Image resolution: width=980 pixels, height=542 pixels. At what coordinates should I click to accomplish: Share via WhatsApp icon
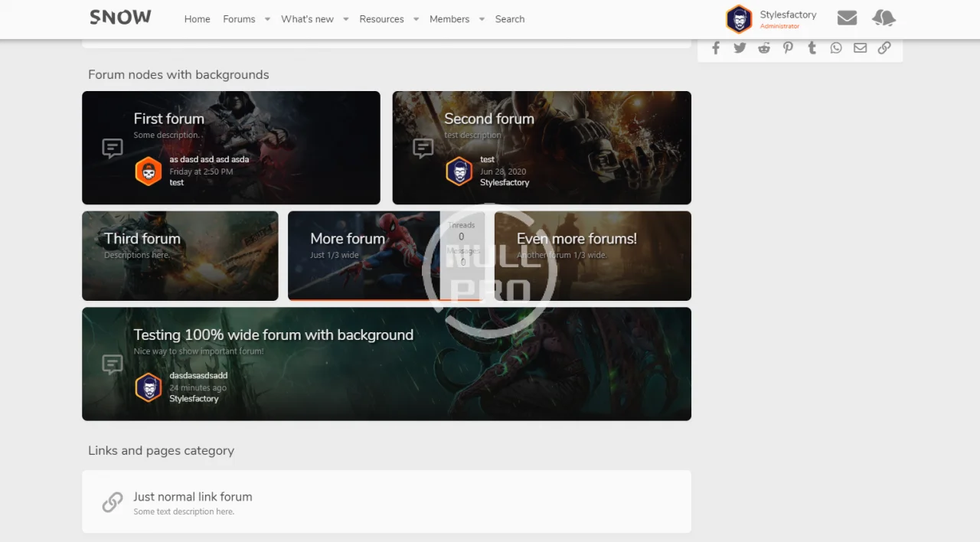pos(836,48)
